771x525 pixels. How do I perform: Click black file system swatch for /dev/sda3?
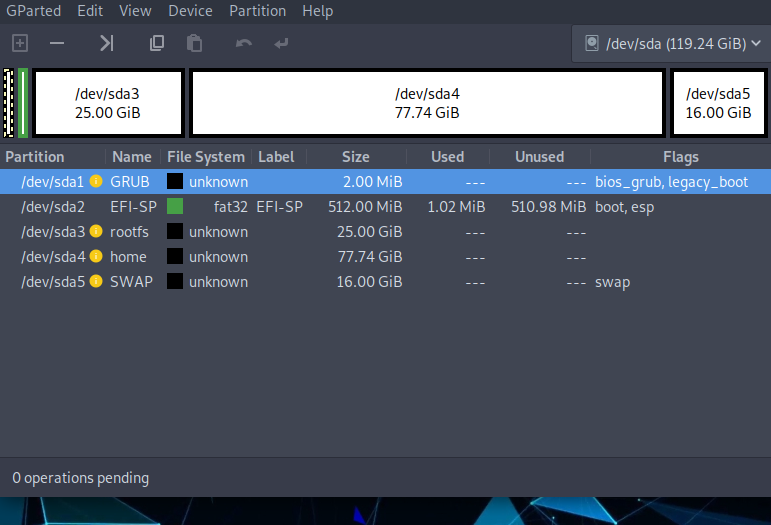click(x=175, y=231)
